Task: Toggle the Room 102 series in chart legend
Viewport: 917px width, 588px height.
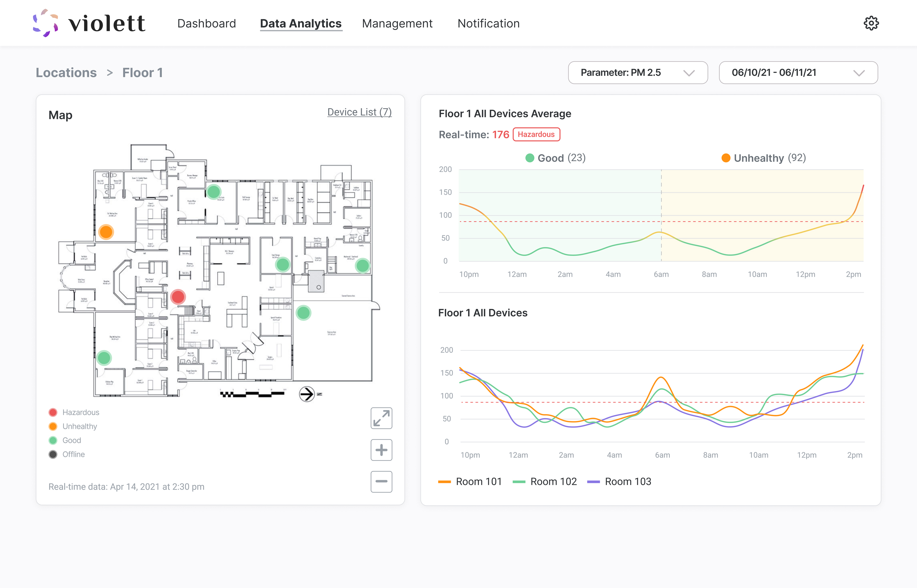Action: tap(545, 481)
